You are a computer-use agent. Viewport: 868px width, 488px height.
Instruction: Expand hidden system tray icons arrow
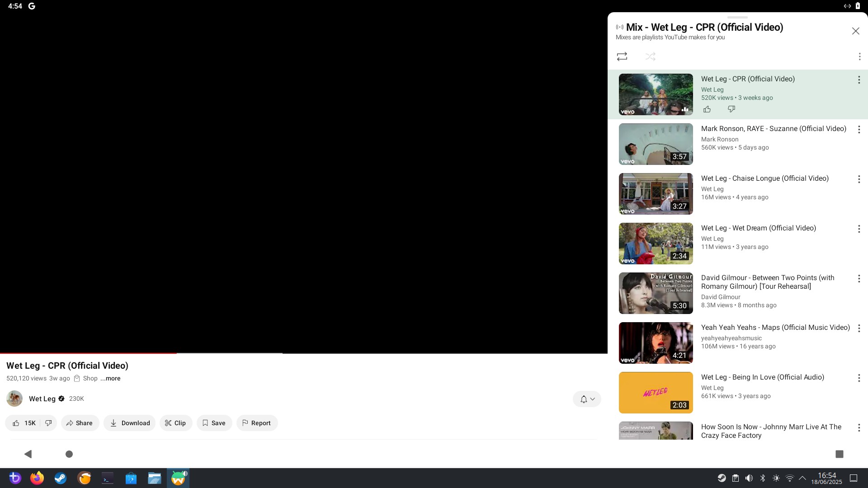[802, 478]
